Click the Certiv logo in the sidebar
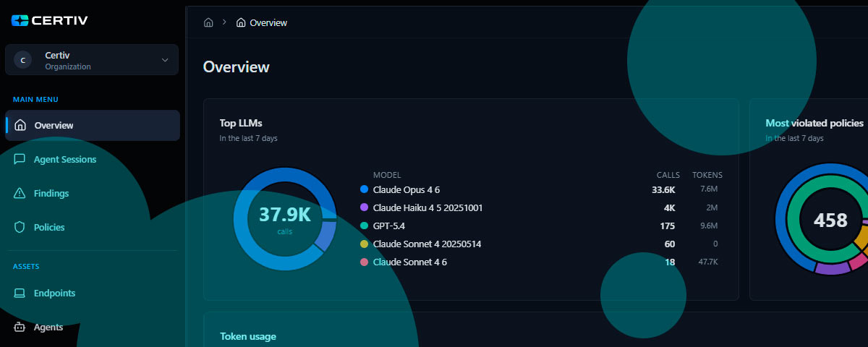The height and width of the screenshot is (347, 868). pyautogui.click(x=49, y=20)
